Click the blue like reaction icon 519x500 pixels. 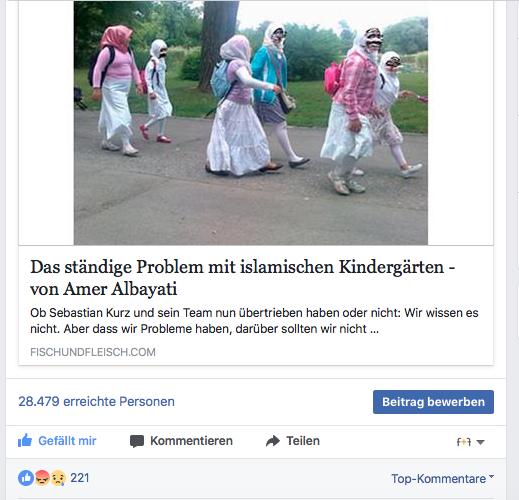(26, 478)
